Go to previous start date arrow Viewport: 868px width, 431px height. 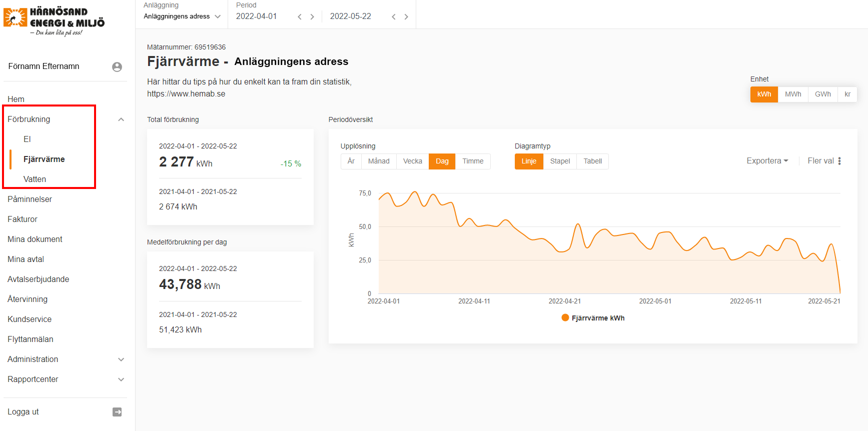click(x=300, y=17)
